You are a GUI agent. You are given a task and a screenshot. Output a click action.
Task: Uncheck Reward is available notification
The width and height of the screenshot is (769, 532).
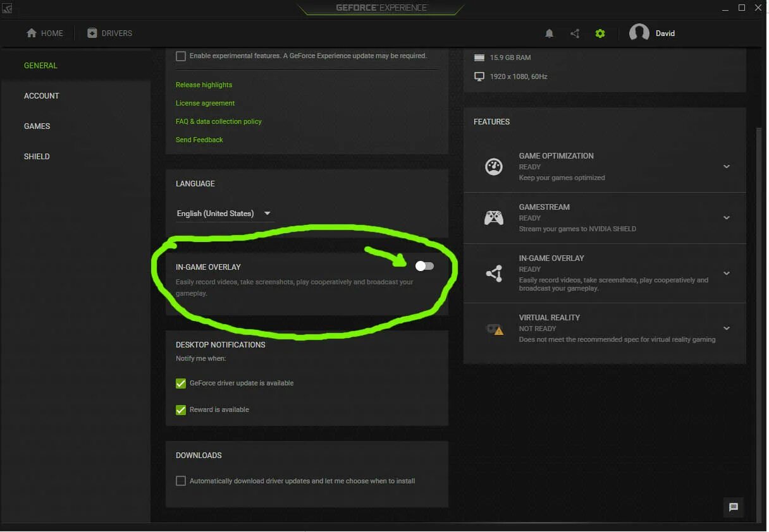coord(181,410)
